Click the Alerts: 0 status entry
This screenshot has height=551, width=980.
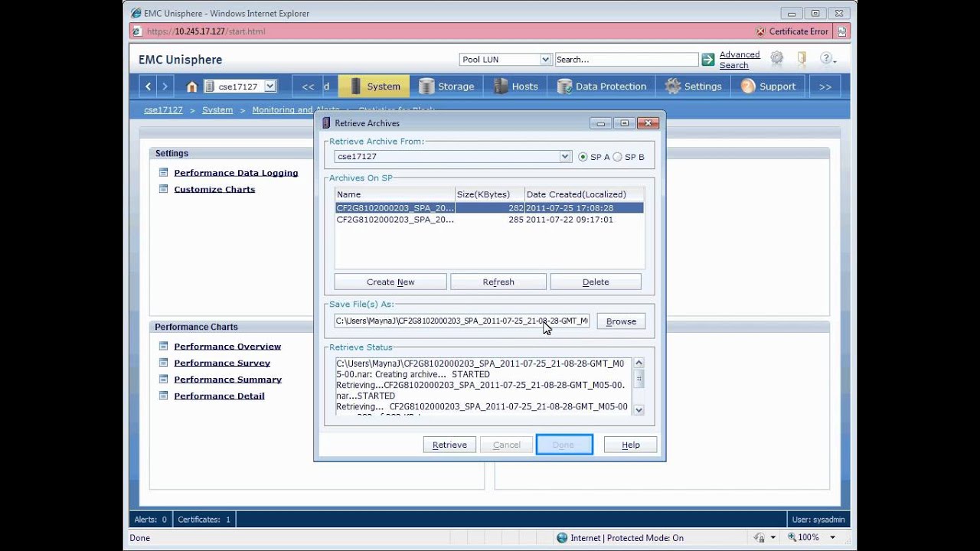[150, 520]
